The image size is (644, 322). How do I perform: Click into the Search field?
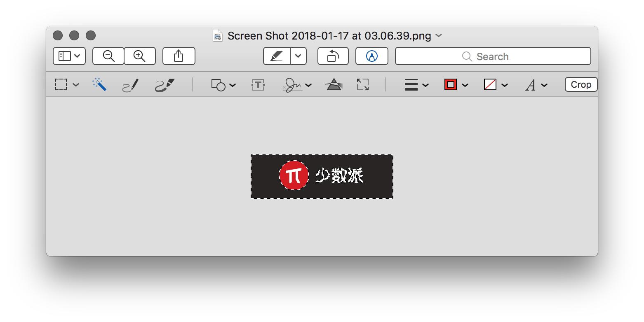click(x=493, y=56)
